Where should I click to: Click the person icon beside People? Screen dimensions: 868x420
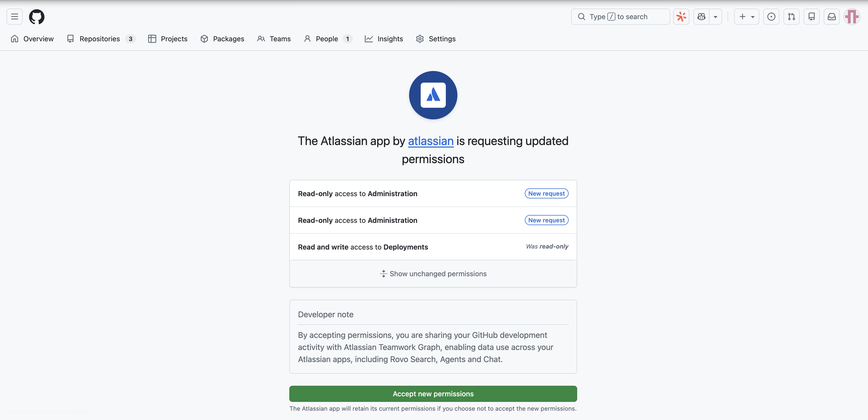307,39
